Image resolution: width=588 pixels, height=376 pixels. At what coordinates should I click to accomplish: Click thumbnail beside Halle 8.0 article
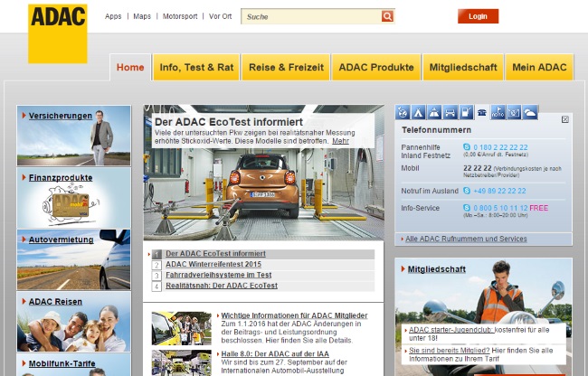182,362
